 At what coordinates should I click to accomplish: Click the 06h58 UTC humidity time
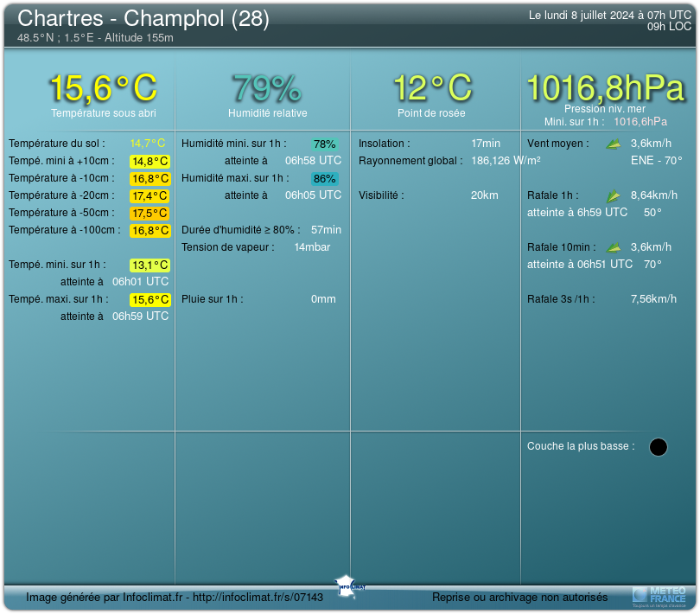[313, 161]
